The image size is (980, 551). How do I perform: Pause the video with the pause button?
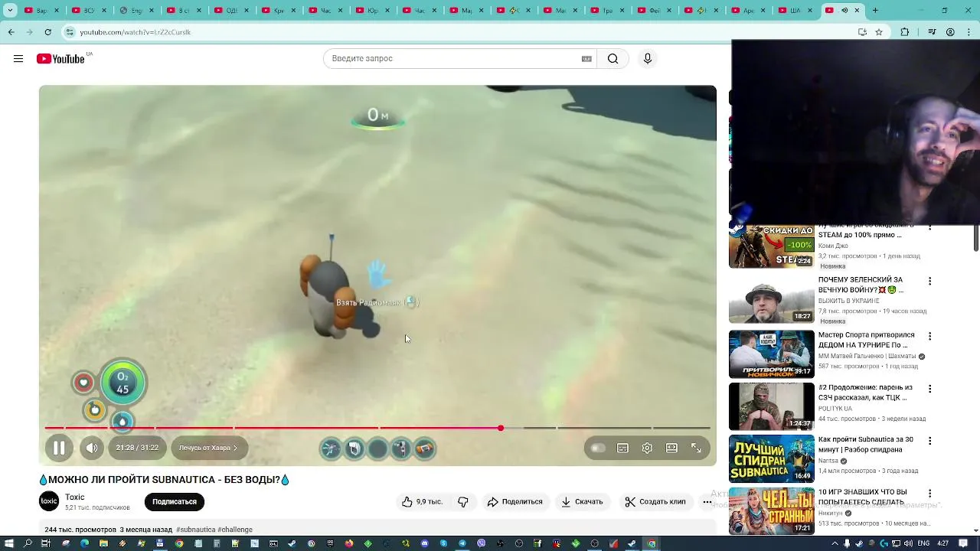click(59, 448)
